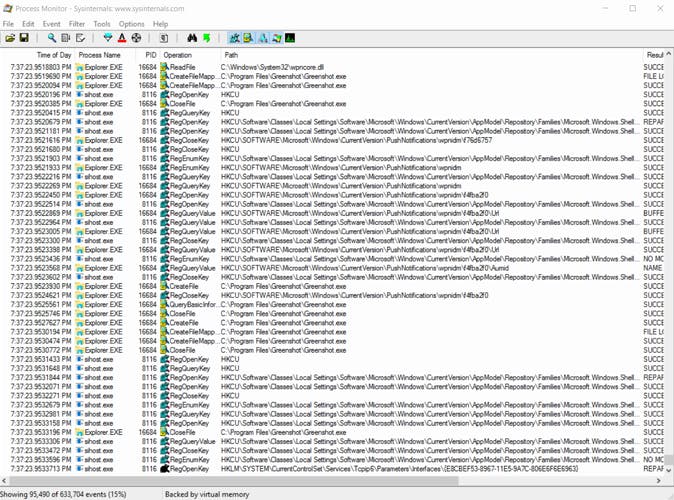Viewport: 674px width, 500px height.
Task: Toggle Show Profiling Events button
Action: click(290, 38)
